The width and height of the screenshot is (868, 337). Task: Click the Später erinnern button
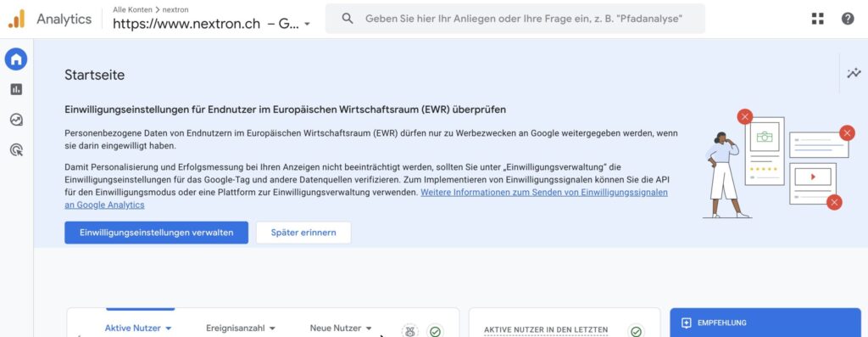coord(303,233)
